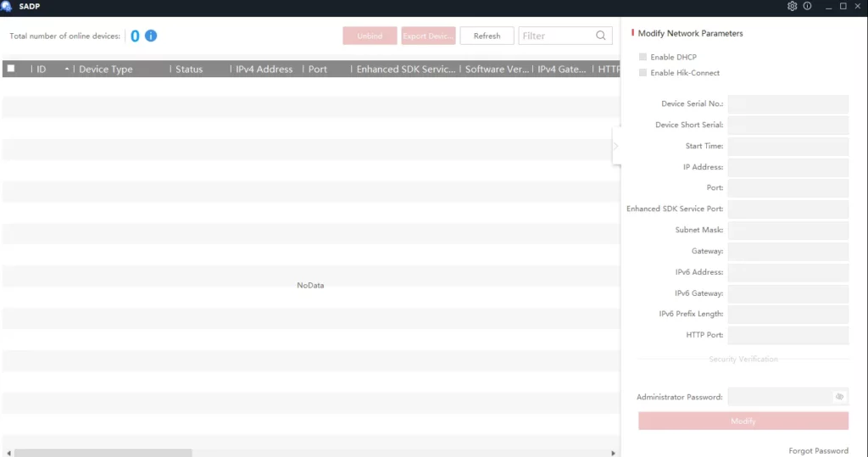This screenshot has height=457, width=868.
Task: Click the Start Time field
Action: [788, 146]
